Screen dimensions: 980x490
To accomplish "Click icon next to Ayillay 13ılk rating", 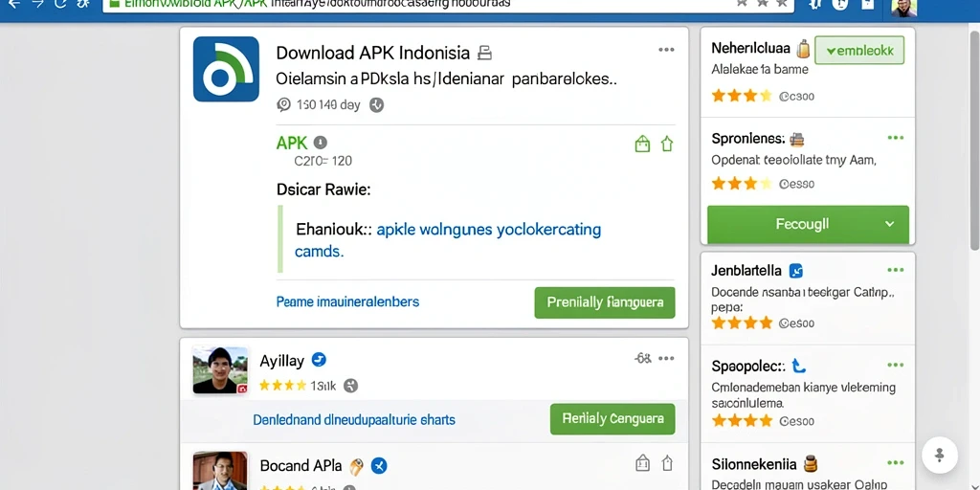I will click(350, 386).
